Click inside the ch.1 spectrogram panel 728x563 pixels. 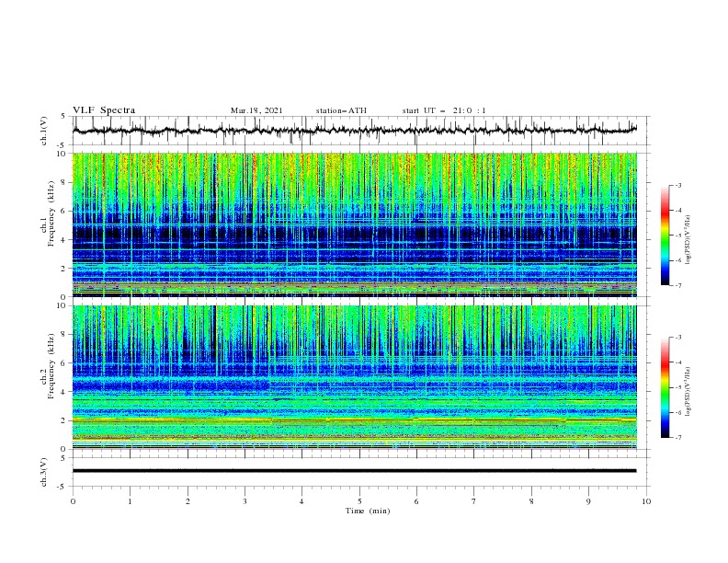pyautogui.click(x=354, y=224)
